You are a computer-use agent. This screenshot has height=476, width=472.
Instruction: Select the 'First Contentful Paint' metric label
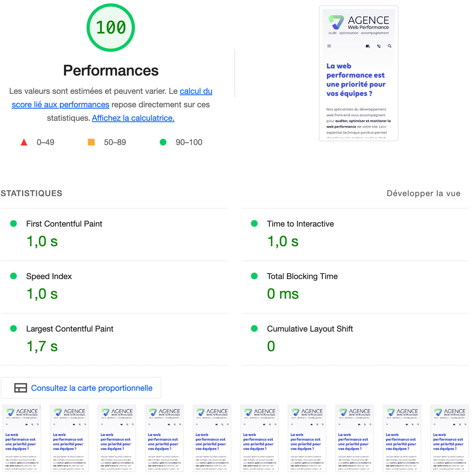pyautogui.click(x=64, y=224)
